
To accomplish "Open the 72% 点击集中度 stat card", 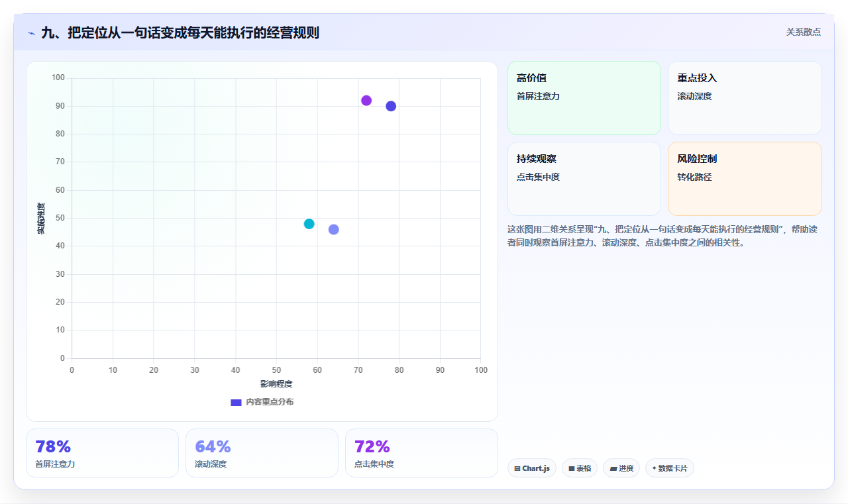I will 421,453.
